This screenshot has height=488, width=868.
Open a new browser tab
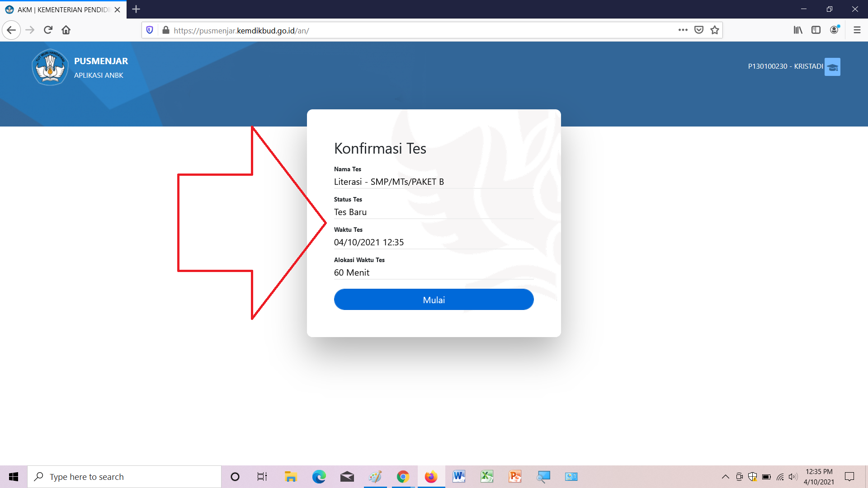click(x=136, y=9)
